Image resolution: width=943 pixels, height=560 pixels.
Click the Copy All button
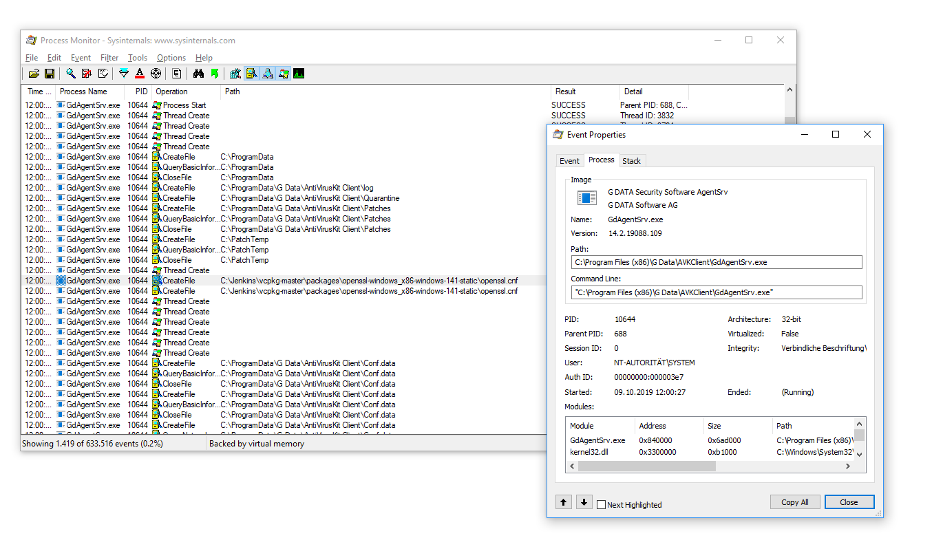coord(794,502)
